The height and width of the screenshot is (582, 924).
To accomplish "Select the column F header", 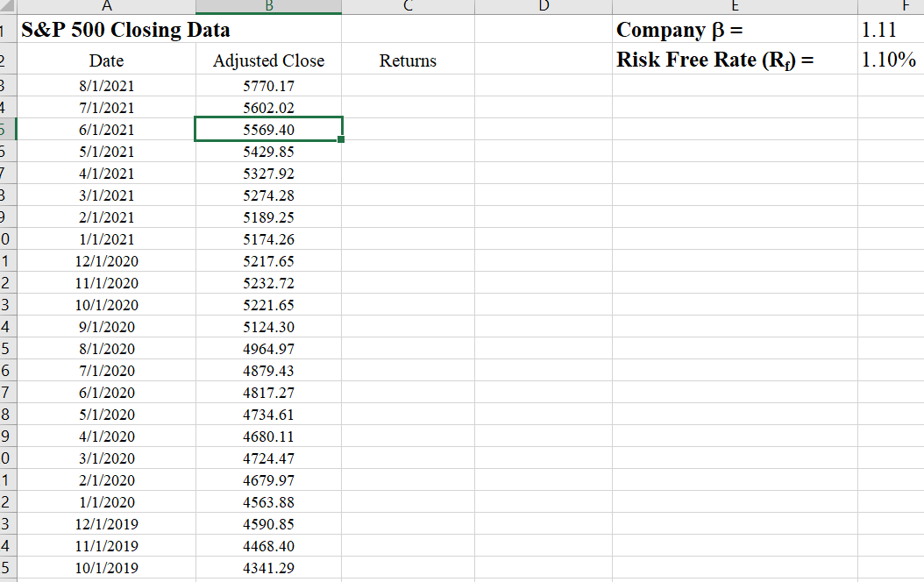I will (x=906, y=5).
